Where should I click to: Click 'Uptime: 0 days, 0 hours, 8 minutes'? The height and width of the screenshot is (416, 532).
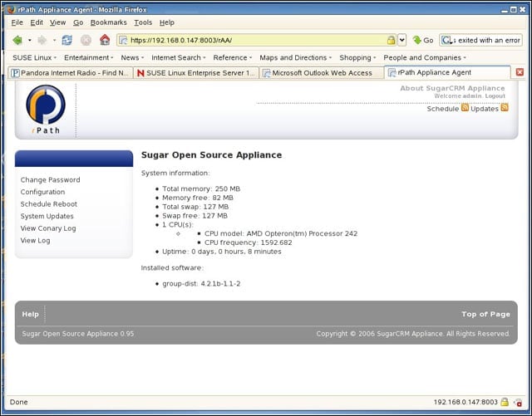coord(222,252)
